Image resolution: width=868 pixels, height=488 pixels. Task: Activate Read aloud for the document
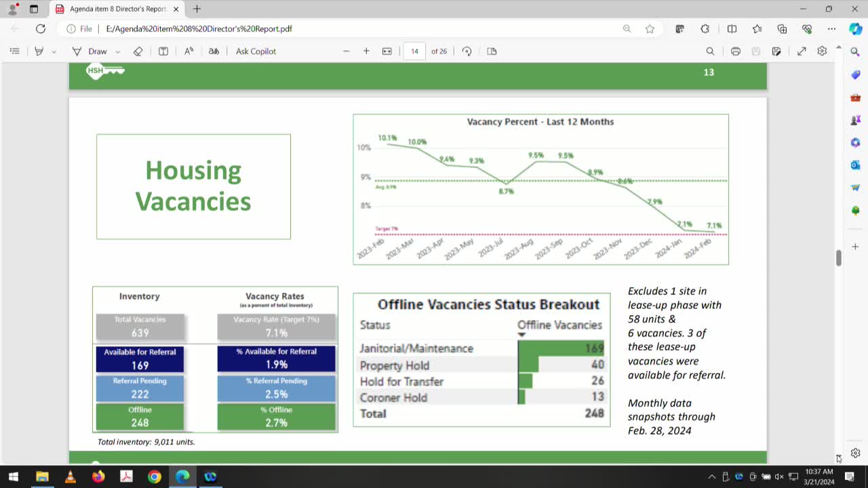(x=187, y=51)
